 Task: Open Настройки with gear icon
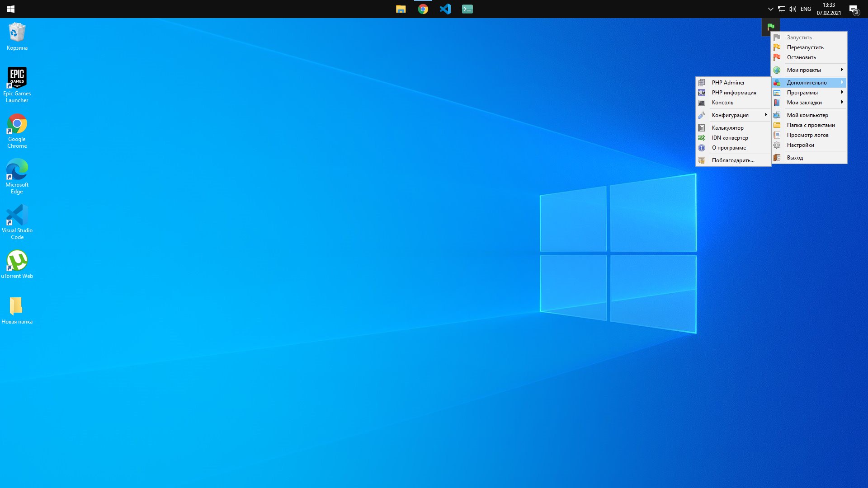coord(800,145)
